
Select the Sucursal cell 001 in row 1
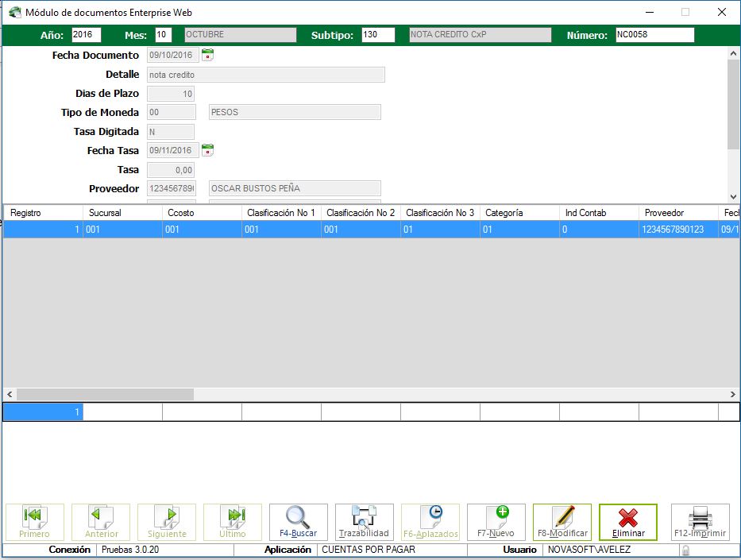coord(122,230)
